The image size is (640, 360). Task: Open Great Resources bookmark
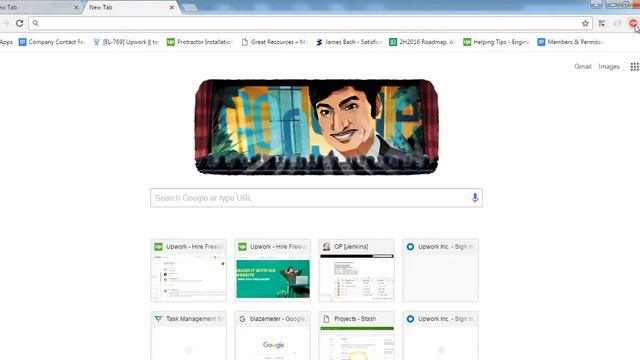pyautogui.click(x=274, y=42)
